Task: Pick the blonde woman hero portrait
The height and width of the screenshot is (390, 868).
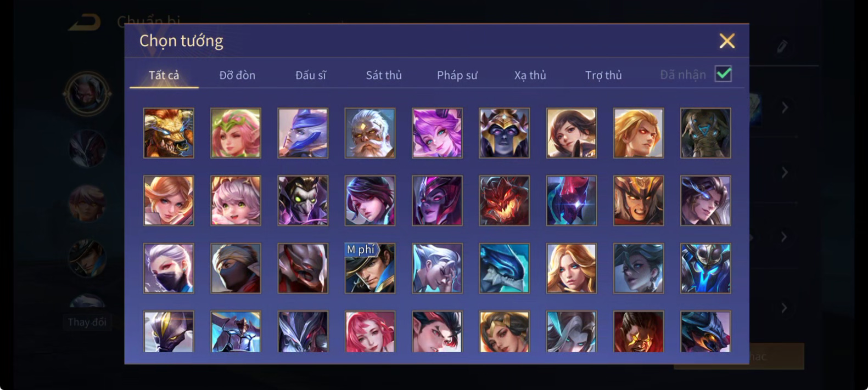Action: (571, 268)
